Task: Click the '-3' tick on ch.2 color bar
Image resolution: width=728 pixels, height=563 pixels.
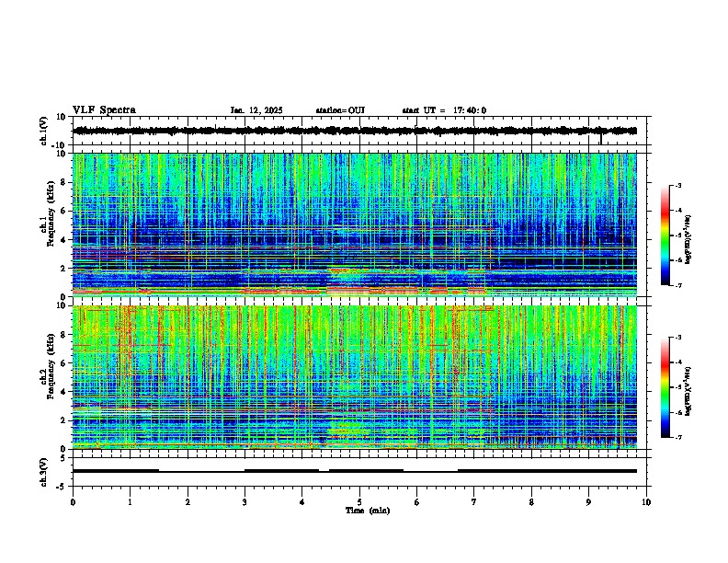Action: pyautogui.click(x=678, y=338)
